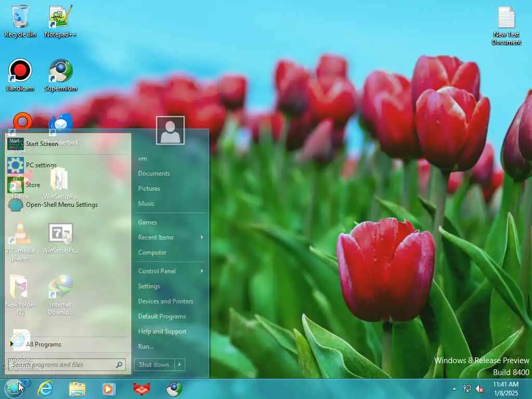This screenshot has width=532, height=399.
Task: Click the search magnifier icon
Action: pos(119,365)
